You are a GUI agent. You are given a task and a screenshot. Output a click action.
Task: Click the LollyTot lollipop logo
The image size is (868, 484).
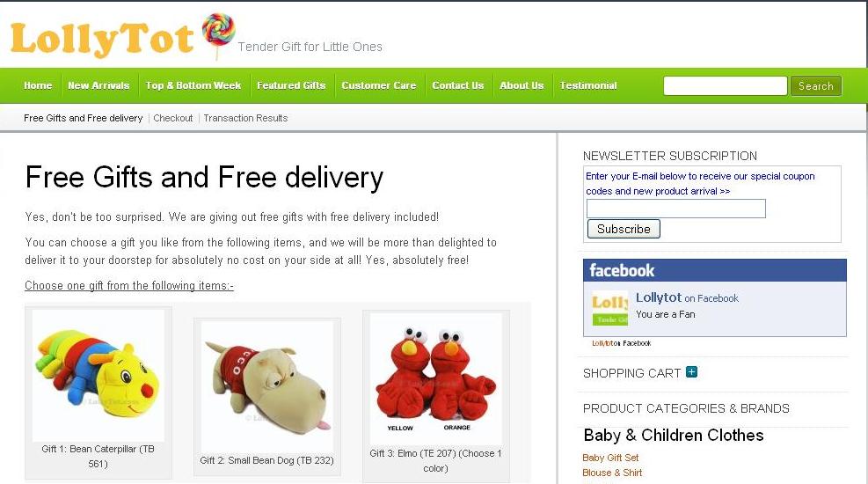123,37
